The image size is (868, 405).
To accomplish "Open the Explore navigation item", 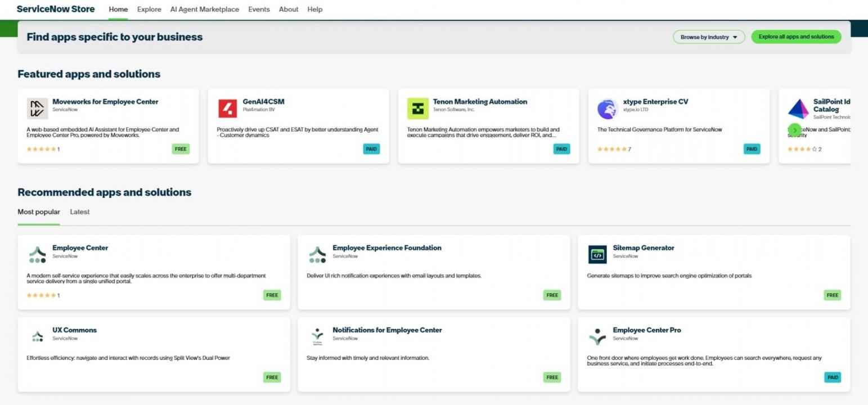I will click(149, 10).
